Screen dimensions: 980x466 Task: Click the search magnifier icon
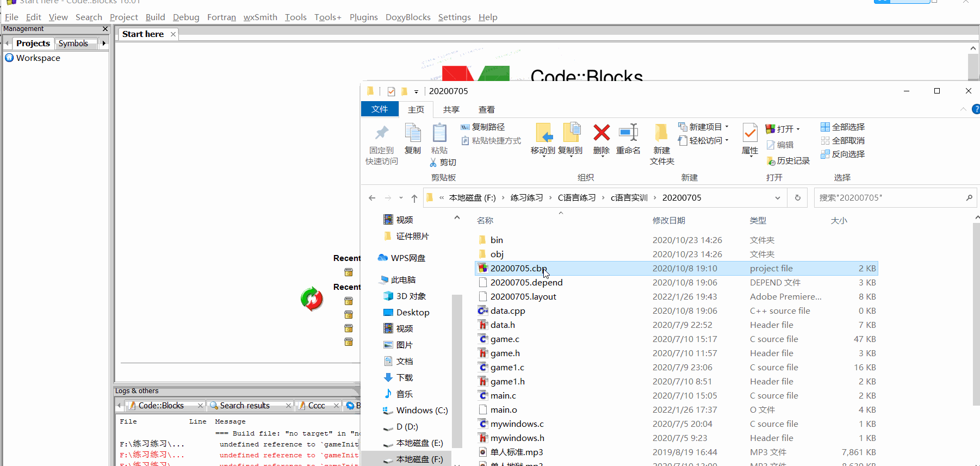(x=969, y=198)
